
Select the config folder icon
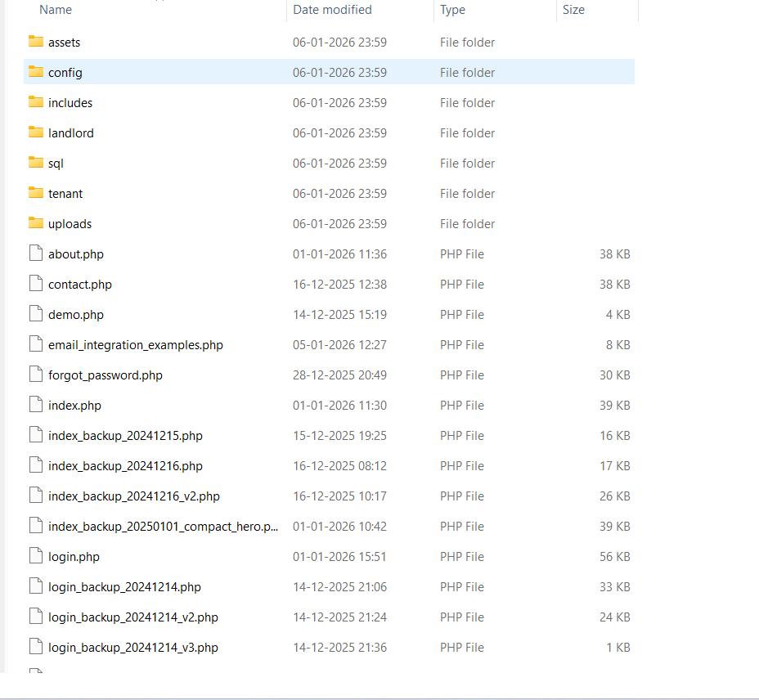coord(35,72)
